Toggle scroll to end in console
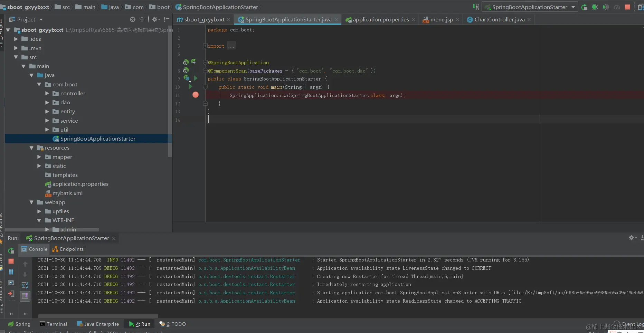644x333 pixels. pos(25,296)
